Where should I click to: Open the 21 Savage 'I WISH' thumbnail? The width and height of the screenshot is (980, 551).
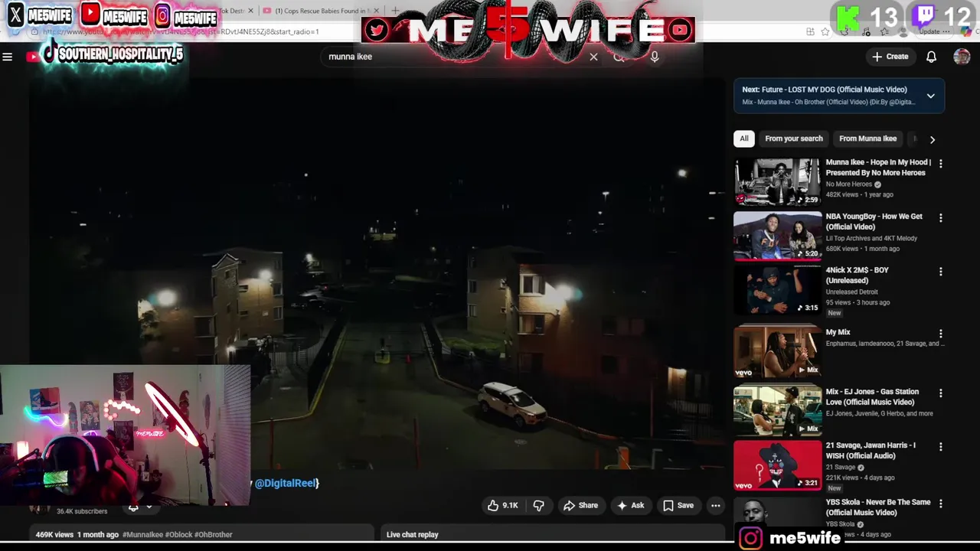pos(777,465)
